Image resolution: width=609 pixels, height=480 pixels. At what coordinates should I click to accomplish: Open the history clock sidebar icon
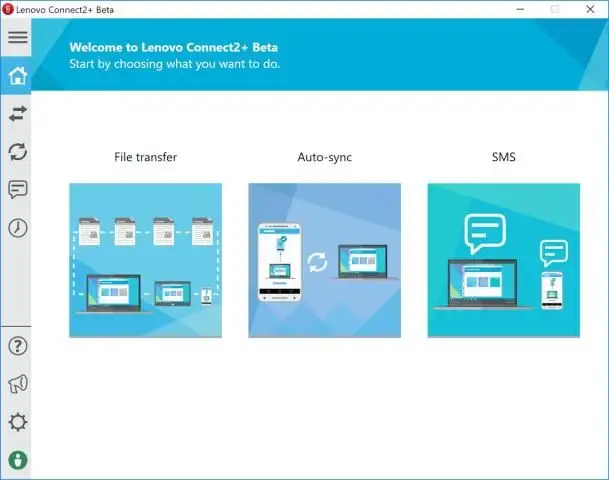(17, 228)
